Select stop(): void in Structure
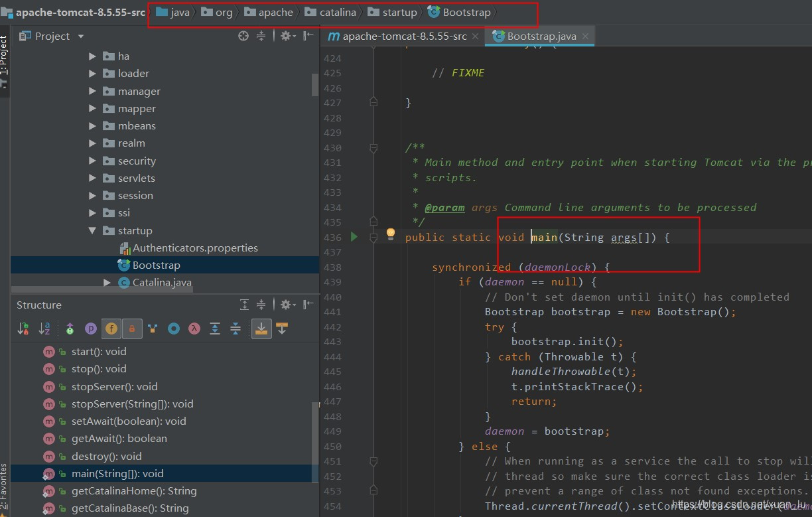The image size is (812, 517). 99,369
